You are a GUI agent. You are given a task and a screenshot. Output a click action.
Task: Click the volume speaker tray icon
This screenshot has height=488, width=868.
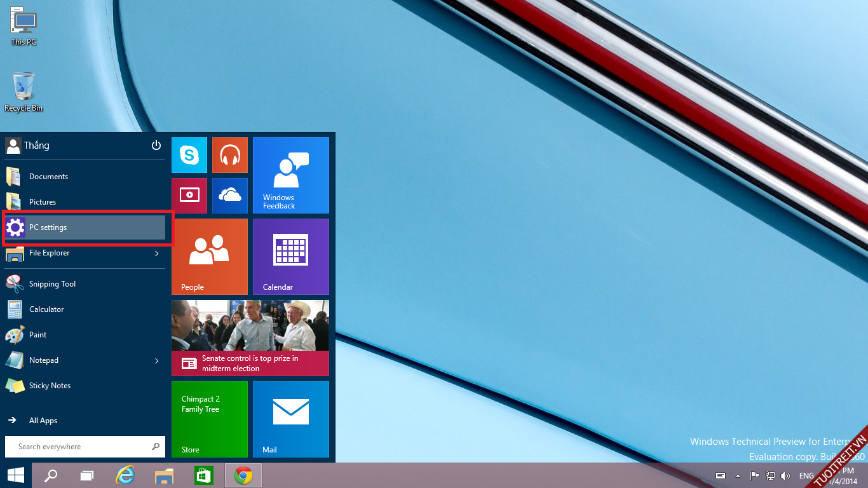(x=785, y=476)
